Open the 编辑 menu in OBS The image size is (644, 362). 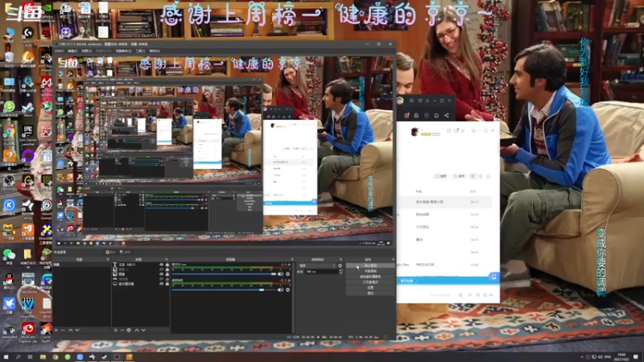[x=72, y=51]
